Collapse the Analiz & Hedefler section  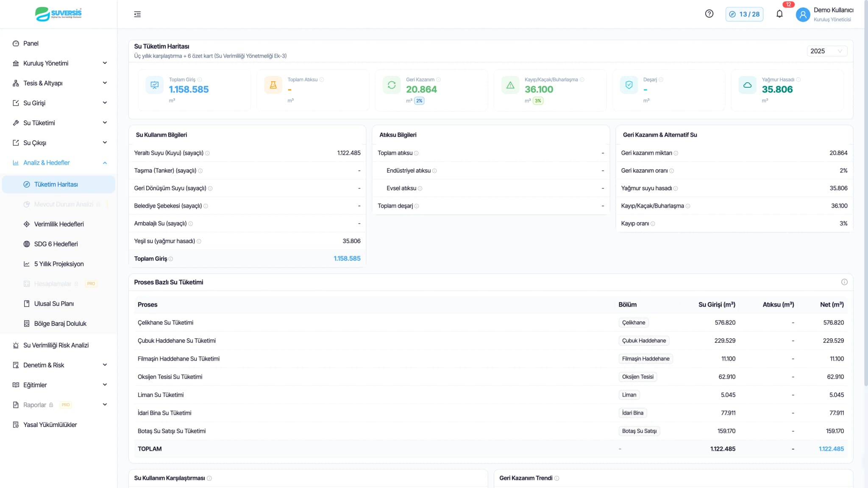pos(59,163)
